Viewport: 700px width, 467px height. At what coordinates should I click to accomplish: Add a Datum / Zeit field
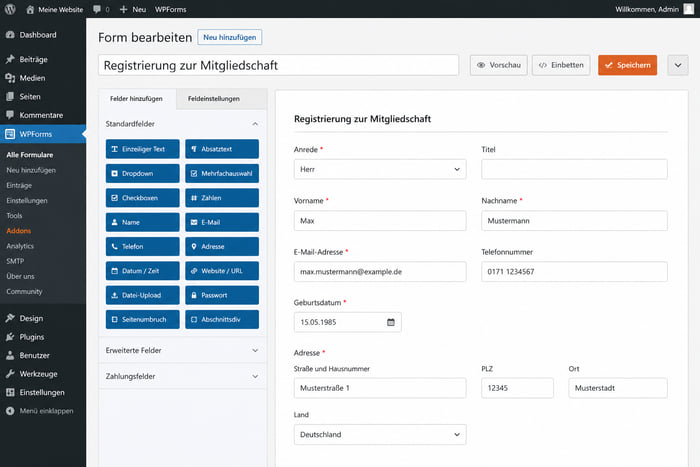(x=142, y=271)
